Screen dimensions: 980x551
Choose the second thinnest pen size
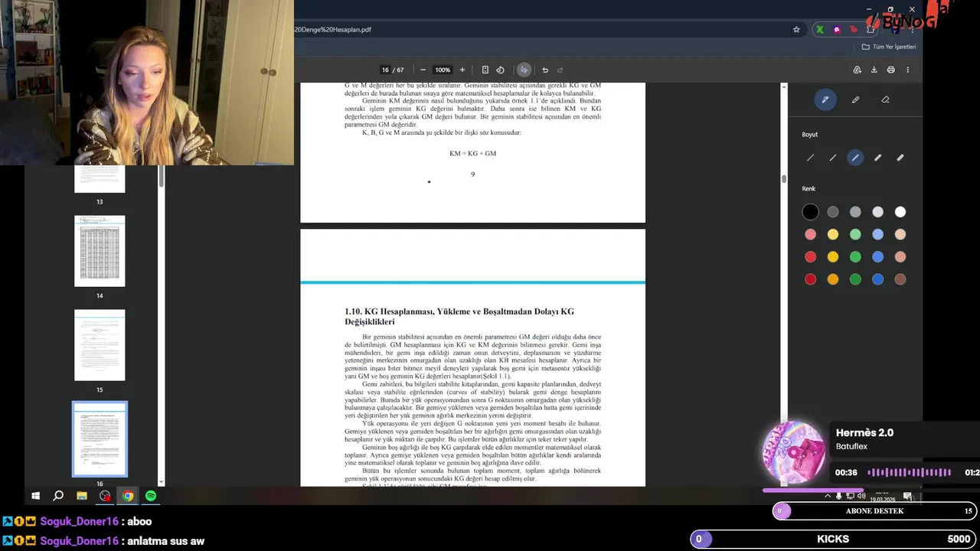point(833,158)
